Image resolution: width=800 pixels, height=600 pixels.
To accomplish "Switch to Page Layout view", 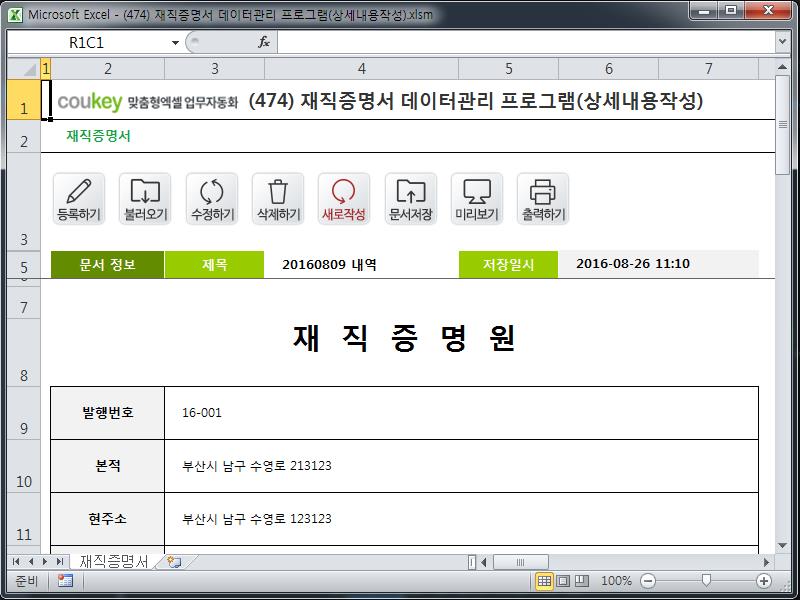I will coord(563,581).
